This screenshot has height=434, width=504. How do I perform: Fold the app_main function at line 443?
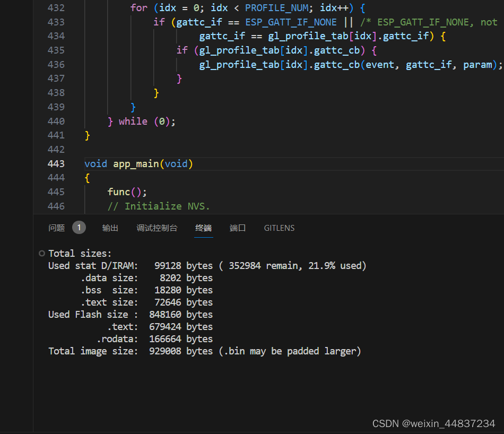pos(76,163)
